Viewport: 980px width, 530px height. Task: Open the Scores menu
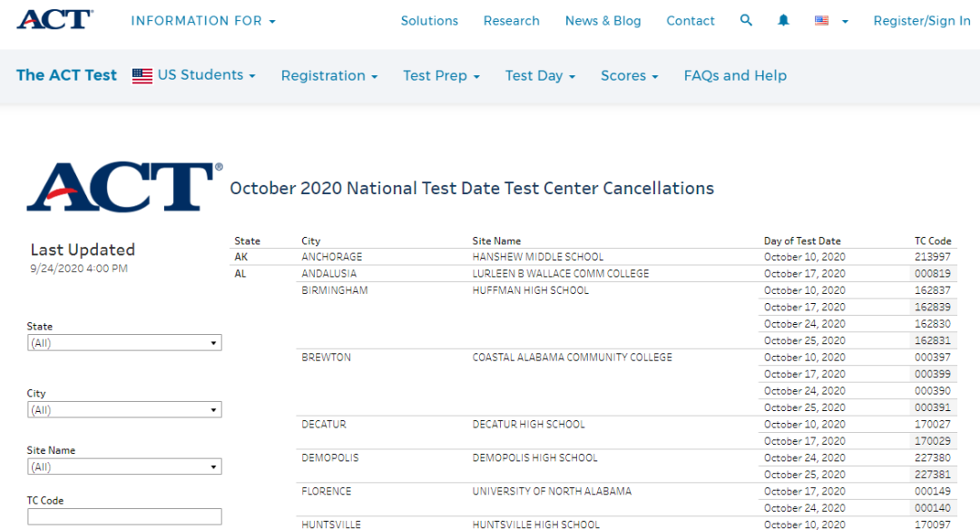(x=629, y=76)
